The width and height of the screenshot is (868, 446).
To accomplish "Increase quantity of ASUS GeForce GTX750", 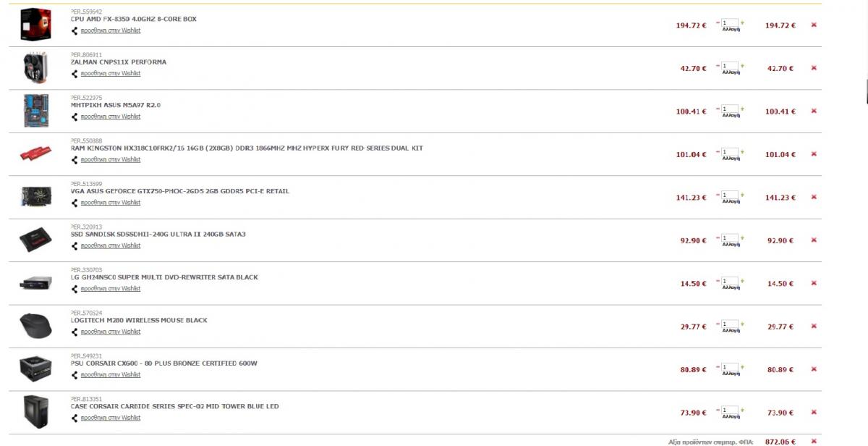I will click(x=742, y=195).
